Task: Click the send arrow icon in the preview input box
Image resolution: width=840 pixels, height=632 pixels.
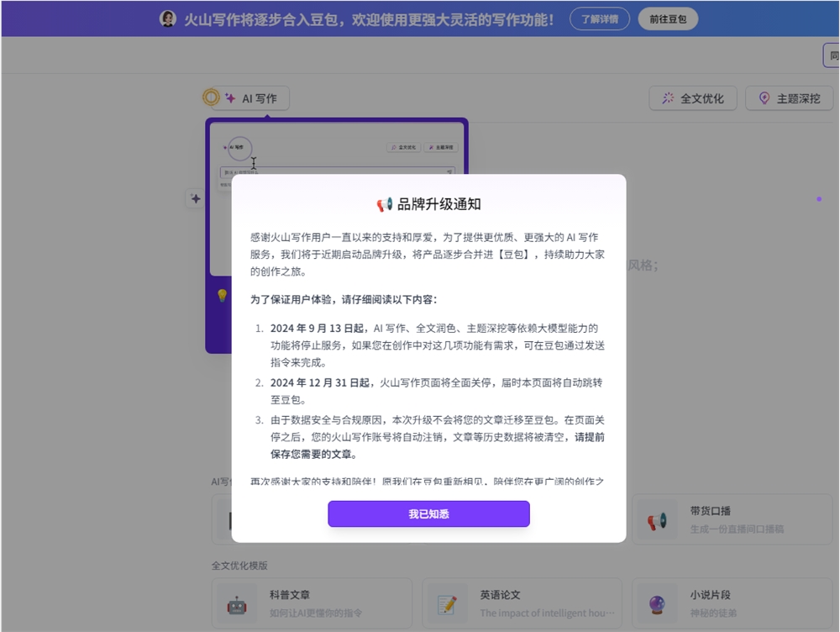Action: [x=449, y=171]
